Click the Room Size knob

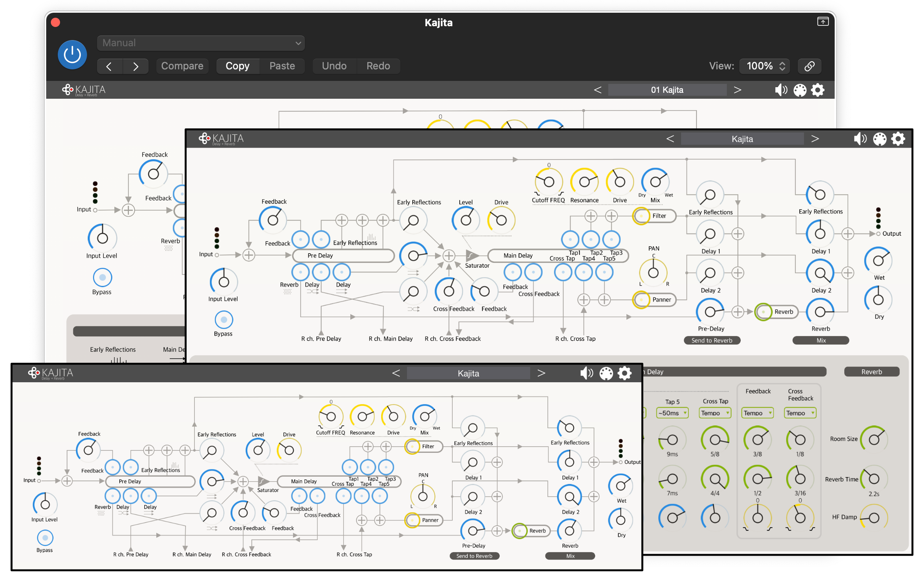874,439
